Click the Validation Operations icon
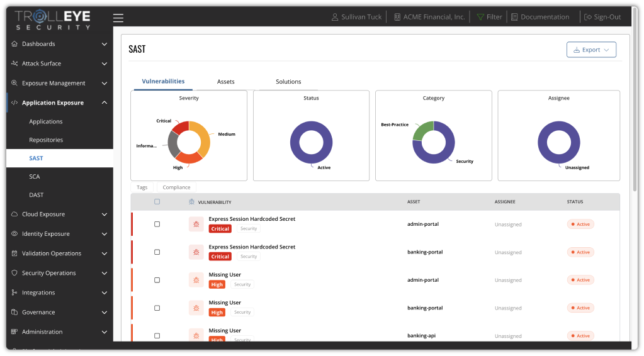The height and width of the screenshot is (356, 644). 14,253
